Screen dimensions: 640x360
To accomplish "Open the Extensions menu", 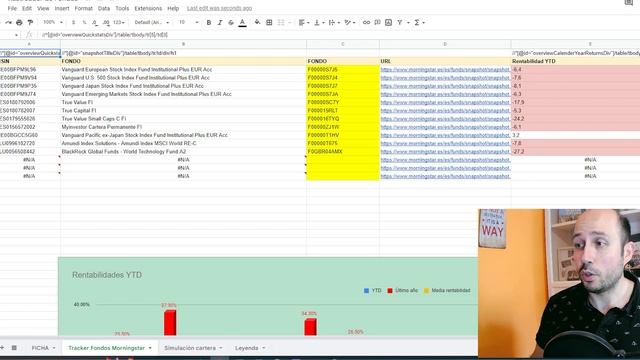I will pyautogui.click(x=148, y=8).
